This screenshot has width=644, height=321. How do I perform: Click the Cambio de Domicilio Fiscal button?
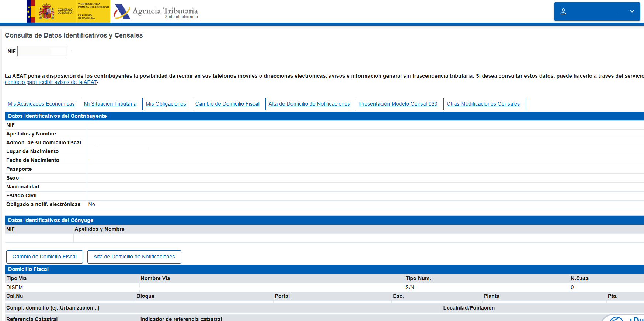pos(45,257)
